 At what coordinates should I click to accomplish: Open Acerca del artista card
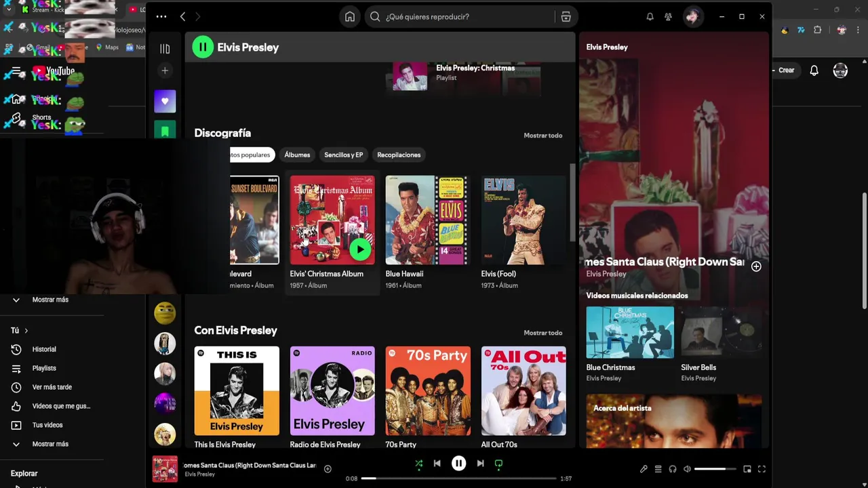pyautogui.click(x=674, y=420)
